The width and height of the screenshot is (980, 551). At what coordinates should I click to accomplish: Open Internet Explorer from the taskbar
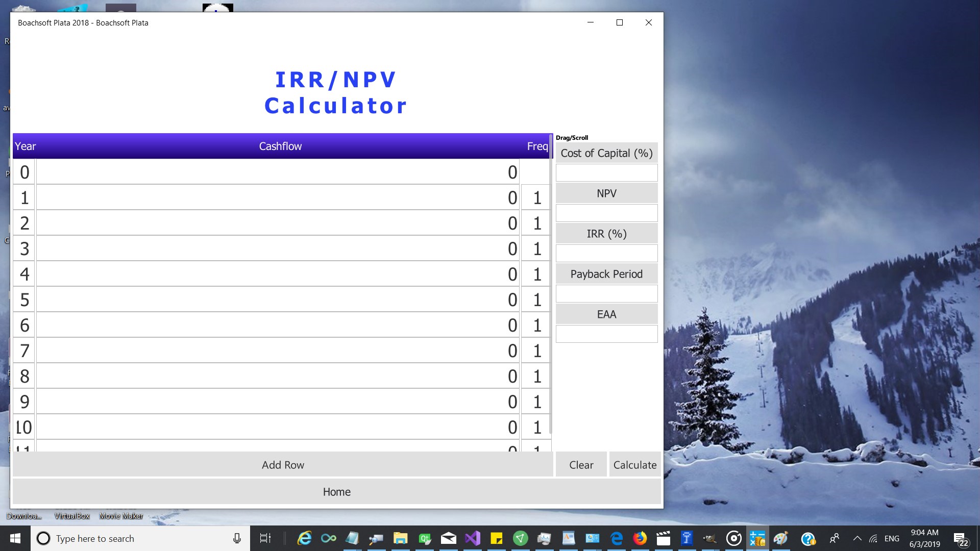click(x=305, y=538)
